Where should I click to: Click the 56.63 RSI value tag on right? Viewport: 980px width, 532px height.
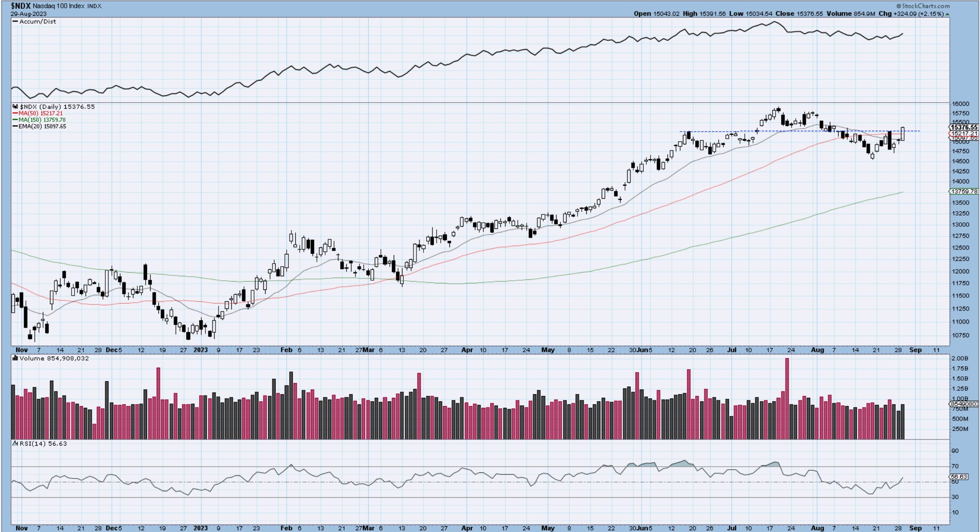tap(958, 477)
